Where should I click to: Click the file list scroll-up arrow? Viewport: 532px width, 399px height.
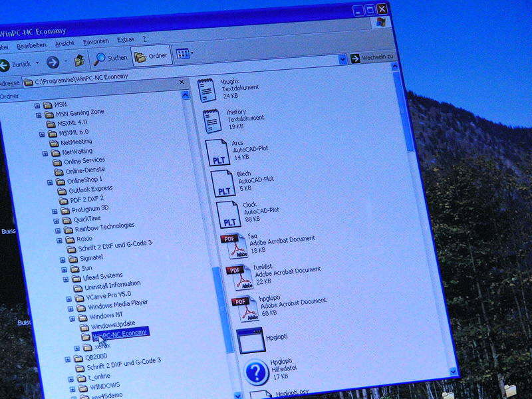coord(395,66)
